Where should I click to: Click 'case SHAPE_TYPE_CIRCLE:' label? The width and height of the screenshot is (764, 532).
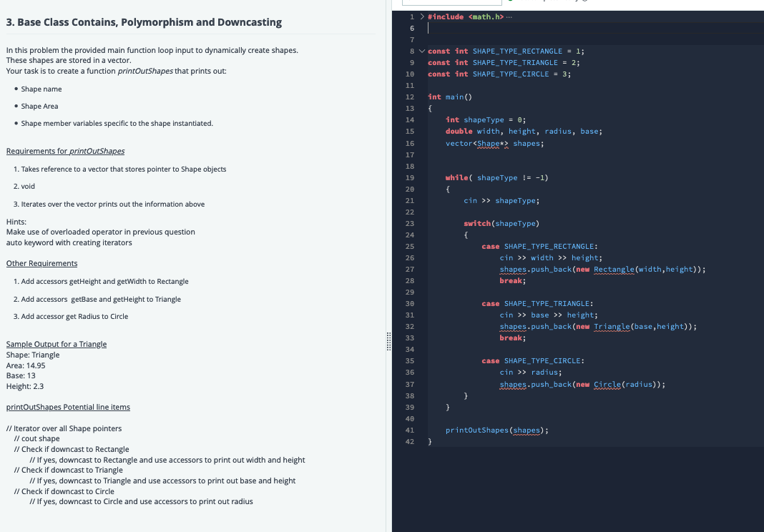click(x=533, y=361)
